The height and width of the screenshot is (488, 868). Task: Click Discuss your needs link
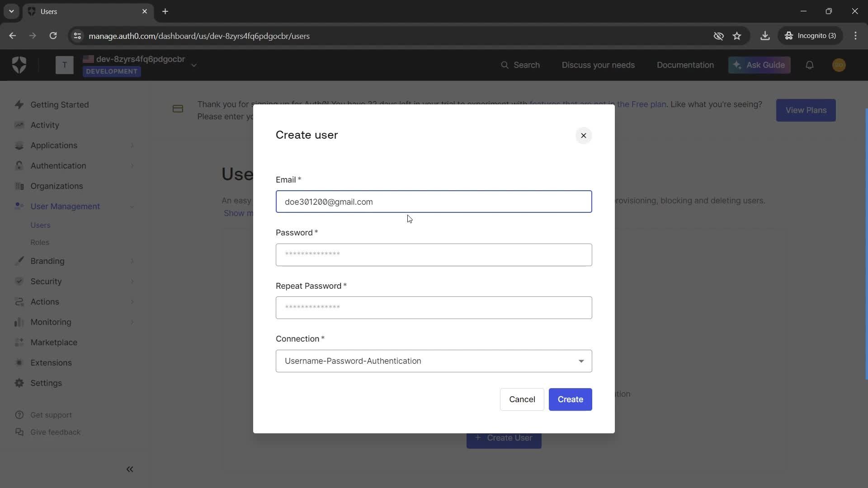(598, 65)
